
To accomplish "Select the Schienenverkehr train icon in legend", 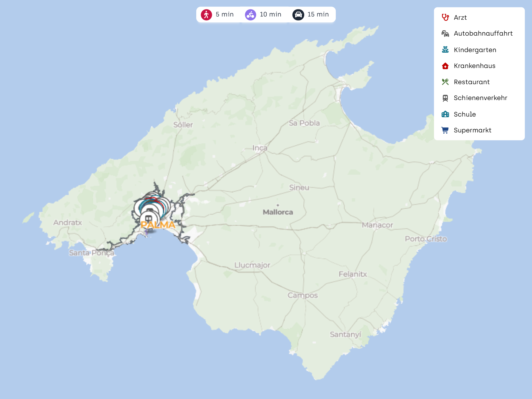I will pos(445,98).
